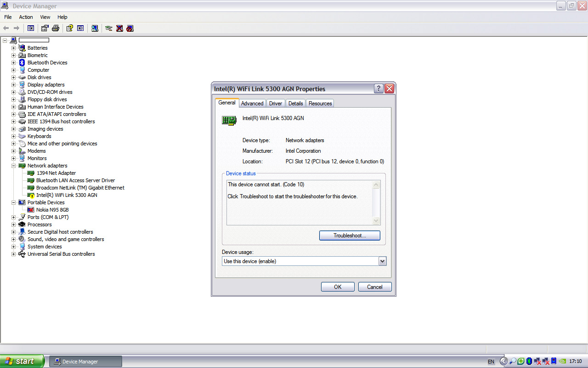Open the Action menu
Image resolution: width=588 pixels, height=368 pixels.
[x=26, y=17]
